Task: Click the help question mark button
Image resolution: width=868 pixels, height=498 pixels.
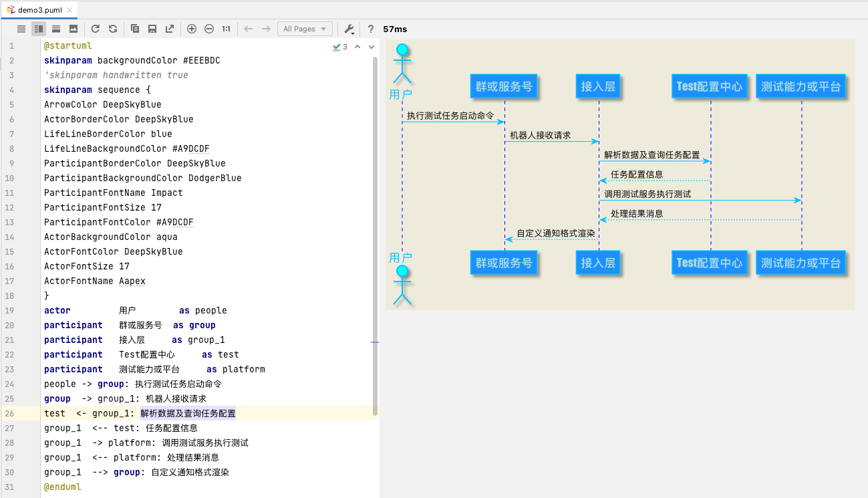Action: [370, 29]
